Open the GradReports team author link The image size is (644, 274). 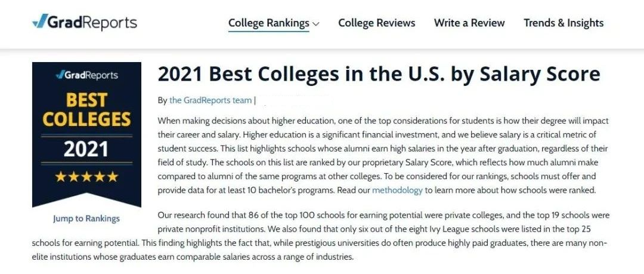point(210,100)
